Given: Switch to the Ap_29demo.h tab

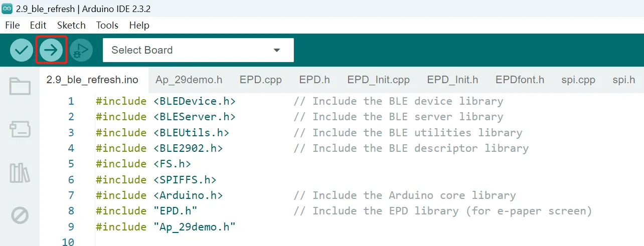Looking at the screenshot, I should pos(189,80).
